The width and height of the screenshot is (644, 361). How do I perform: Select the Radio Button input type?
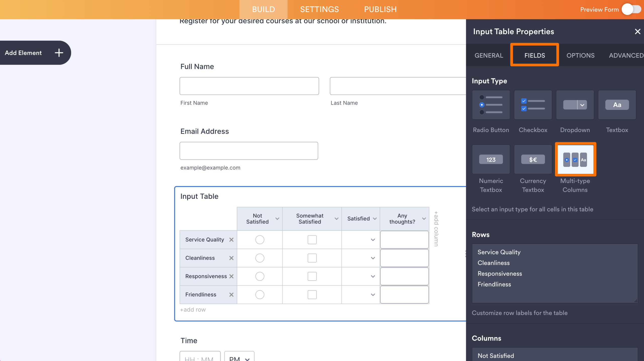point(491,105)
